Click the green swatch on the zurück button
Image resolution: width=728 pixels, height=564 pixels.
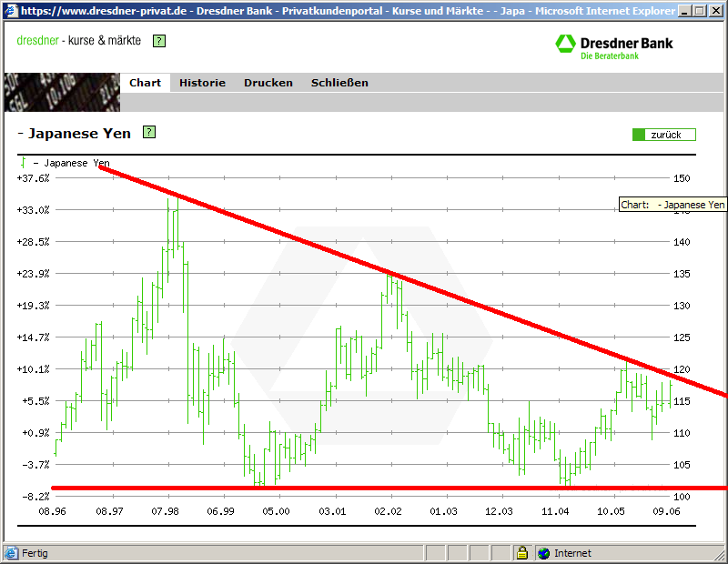639,135
